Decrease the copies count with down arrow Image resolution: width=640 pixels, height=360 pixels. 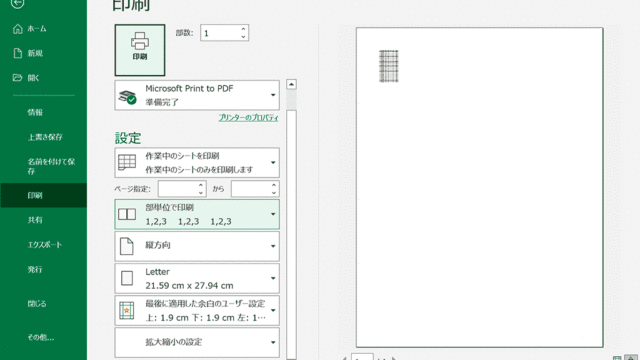(243, 37)
